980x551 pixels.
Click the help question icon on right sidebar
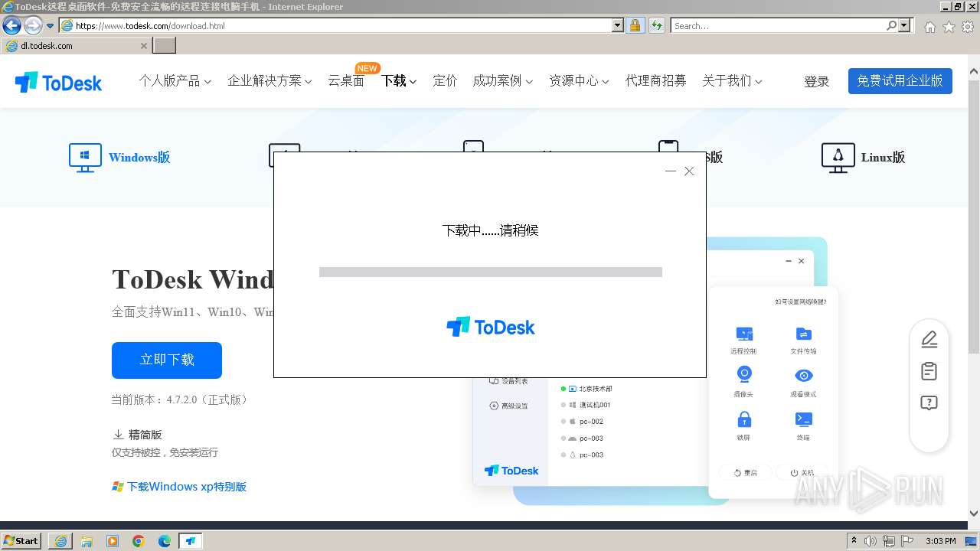[929, 403]
